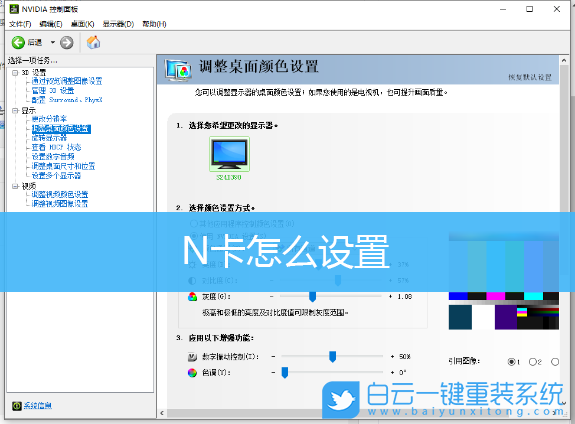The height and width of the screenshot is (424, 575).
Task: Minimize the NVIDIA control panel window
Action: coord(503,9)
